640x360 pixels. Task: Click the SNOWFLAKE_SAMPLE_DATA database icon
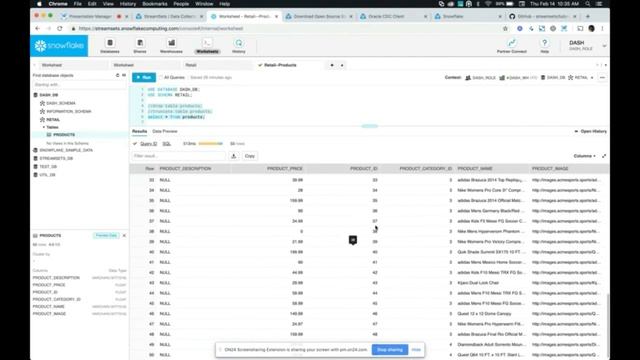(x=36, y=150)
